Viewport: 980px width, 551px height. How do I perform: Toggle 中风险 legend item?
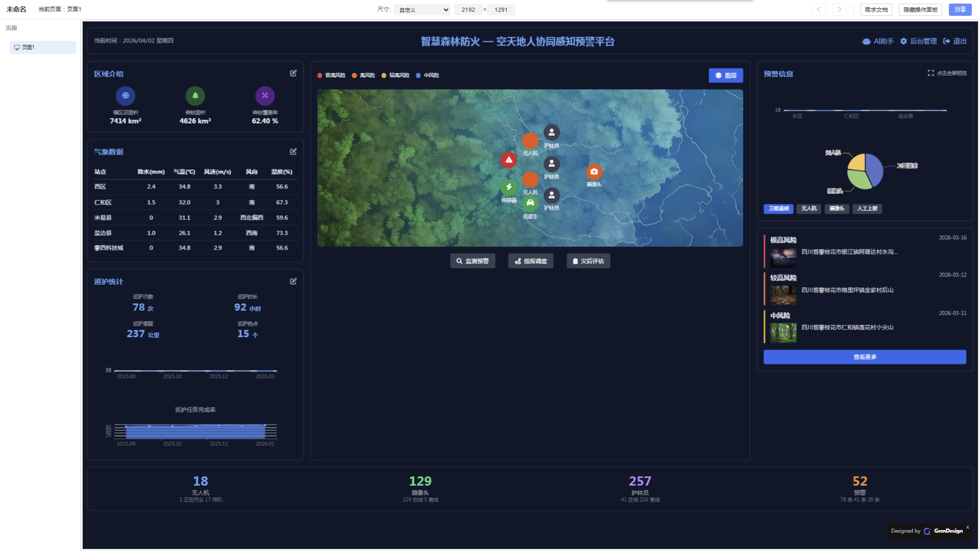pos(428,76)
